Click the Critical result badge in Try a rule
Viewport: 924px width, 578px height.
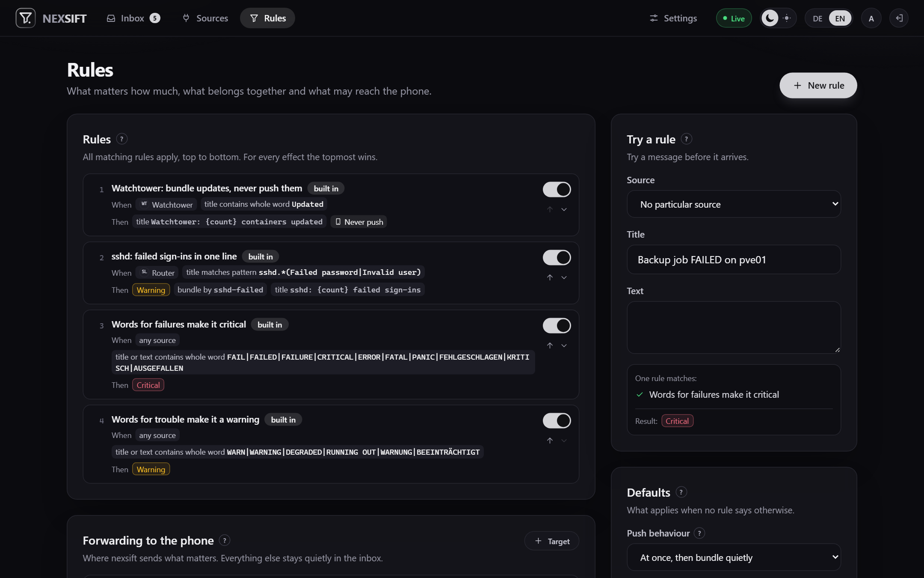677,421
